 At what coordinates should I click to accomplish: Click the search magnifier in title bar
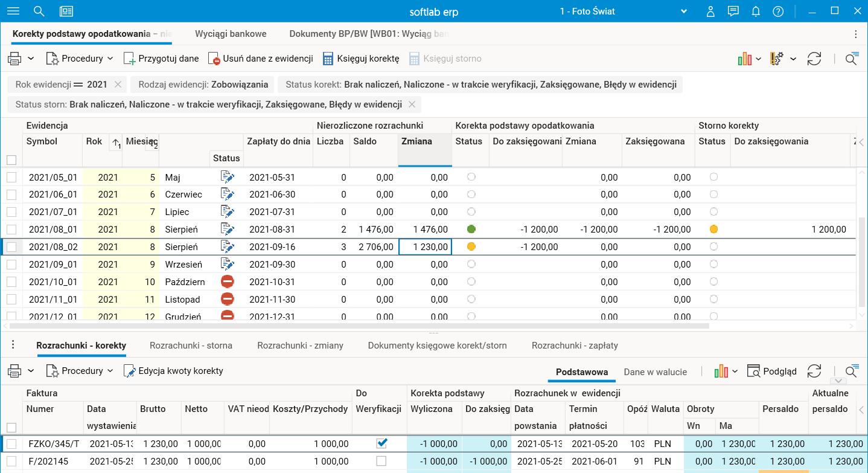pos(39,11)
